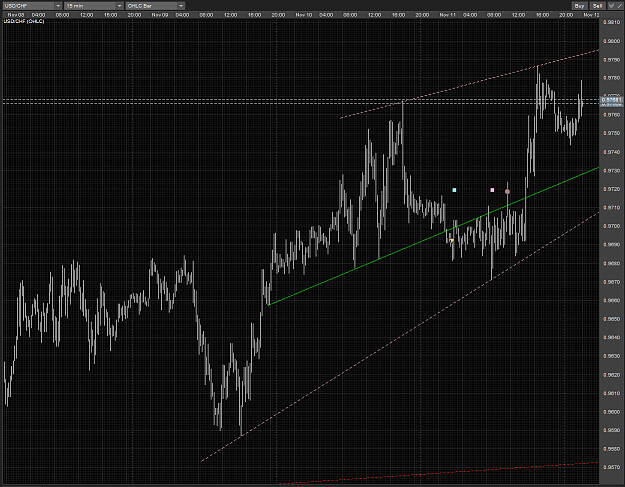Click the small icon between Sell and line tool
This screenshot has width=625, height=487.
pyautogui.click(x=612, y=6)
